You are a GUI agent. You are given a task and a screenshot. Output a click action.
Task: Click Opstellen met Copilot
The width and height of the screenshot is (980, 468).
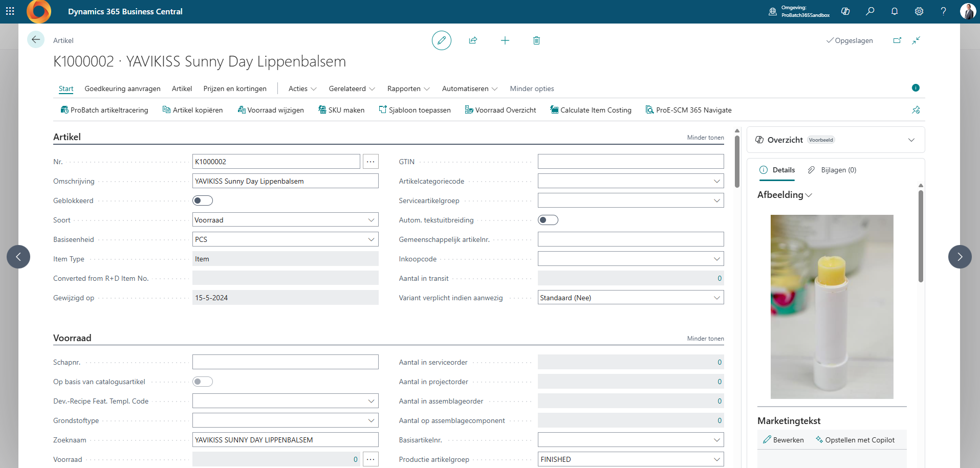coord(855,440)
